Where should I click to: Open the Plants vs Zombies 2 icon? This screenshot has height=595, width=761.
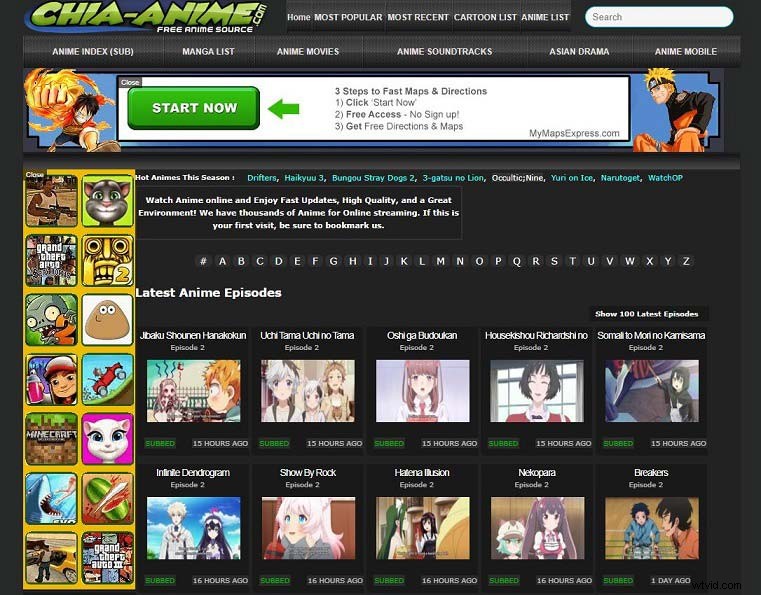pos(51,320)
